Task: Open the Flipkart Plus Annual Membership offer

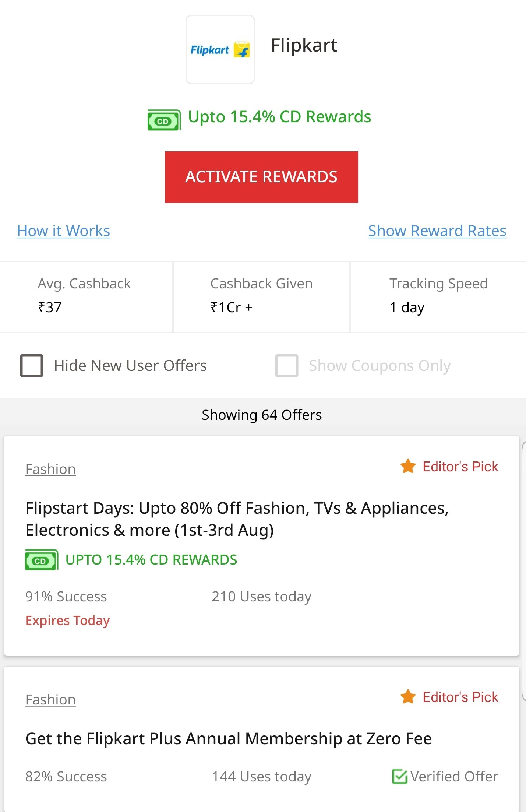Action: [x=228, y=739]
